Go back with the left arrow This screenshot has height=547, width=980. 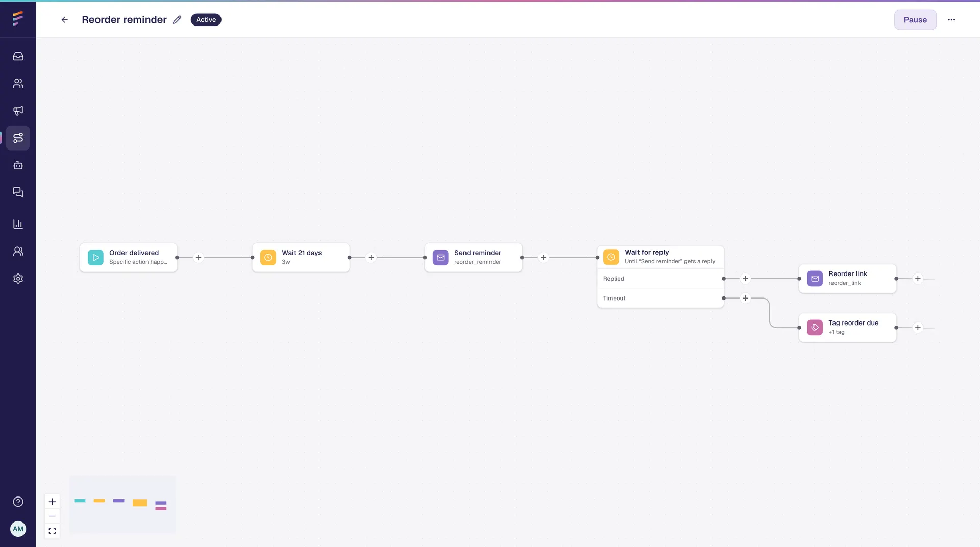pos(65,20)
